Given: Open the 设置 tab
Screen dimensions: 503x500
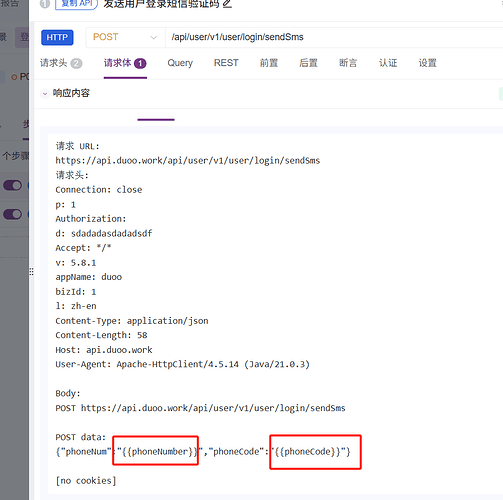Looking at the screenshot, I should (428, 63).
